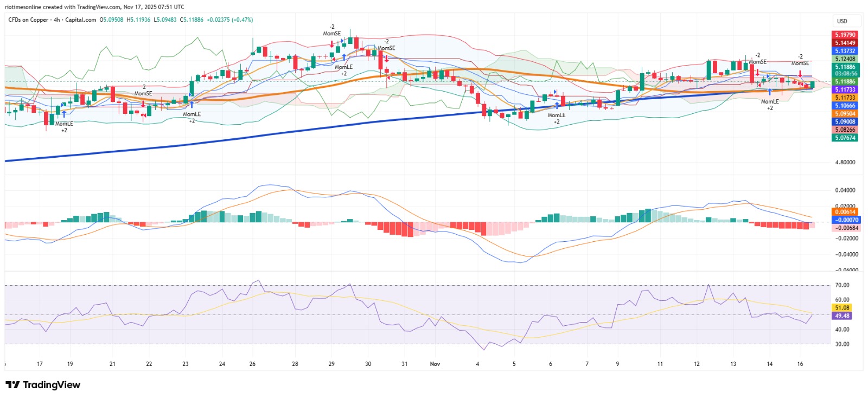Click the -0.04000 MACD axis value
This screenshot has height=399, width=868.
pyautogui.click(x=846, y=254)
